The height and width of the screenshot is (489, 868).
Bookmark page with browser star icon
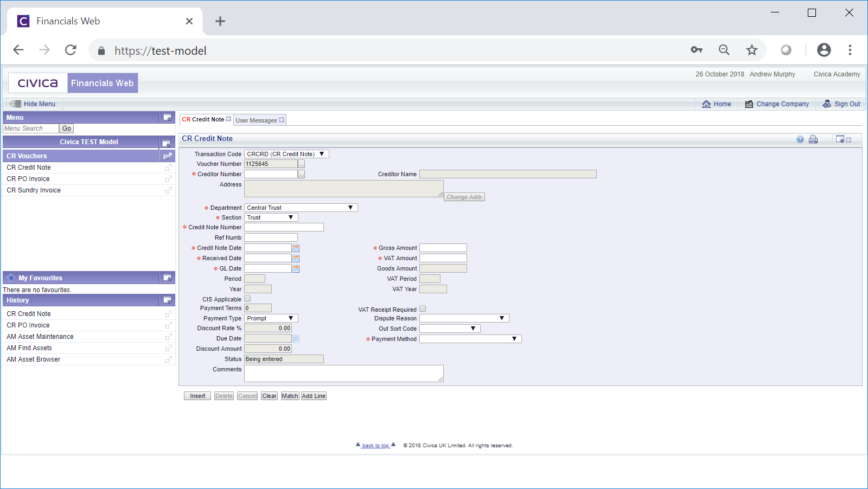751,50
